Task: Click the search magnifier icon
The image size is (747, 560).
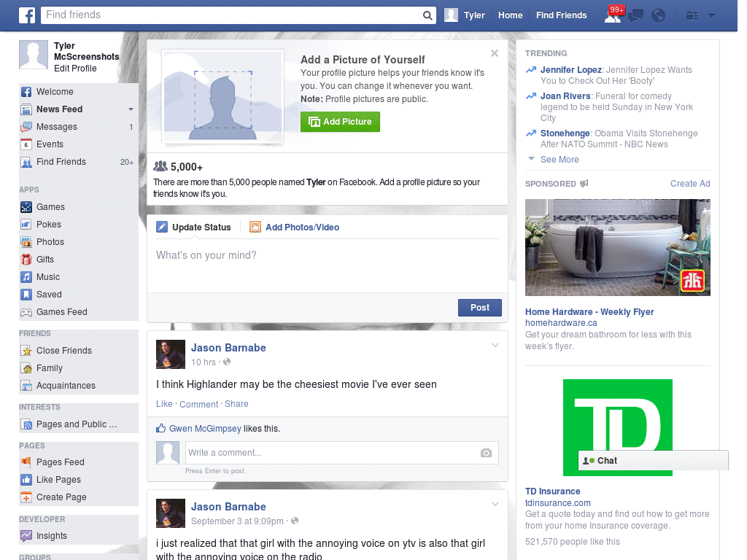Action: 427,15
